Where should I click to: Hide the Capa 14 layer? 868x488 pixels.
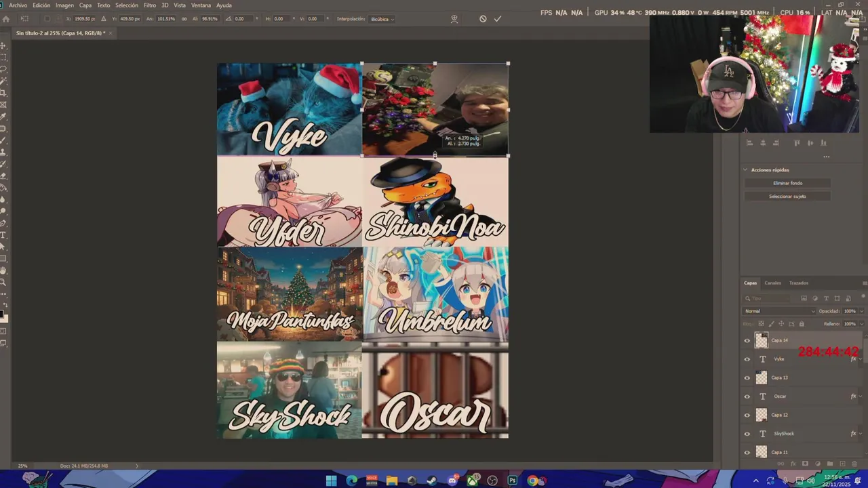(x=747, y=340)
